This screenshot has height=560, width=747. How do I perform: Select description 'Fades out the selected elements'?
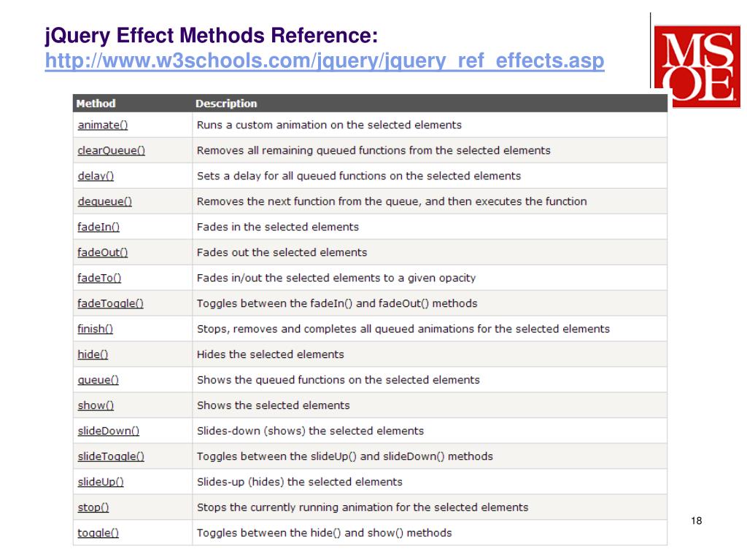point(282,253)
